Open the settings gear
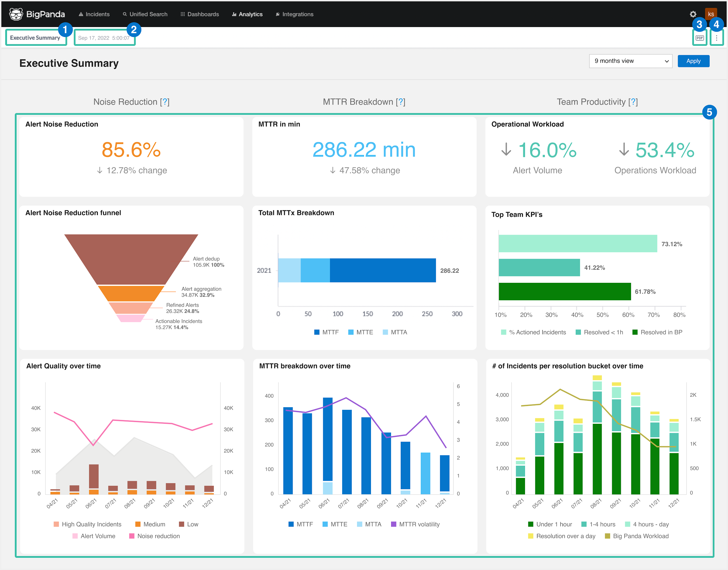 (693, 14)
